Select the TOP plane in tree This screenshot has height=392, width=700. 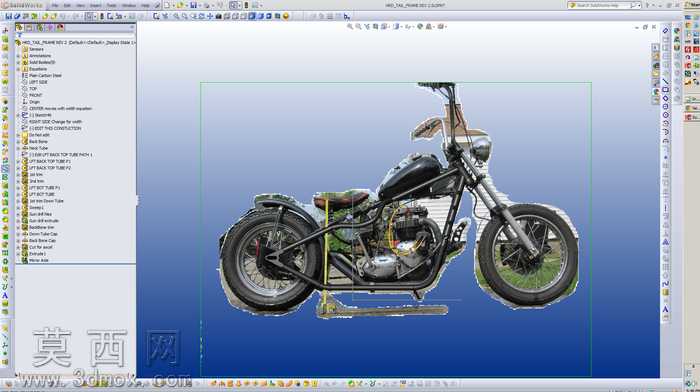coord(33,89)
